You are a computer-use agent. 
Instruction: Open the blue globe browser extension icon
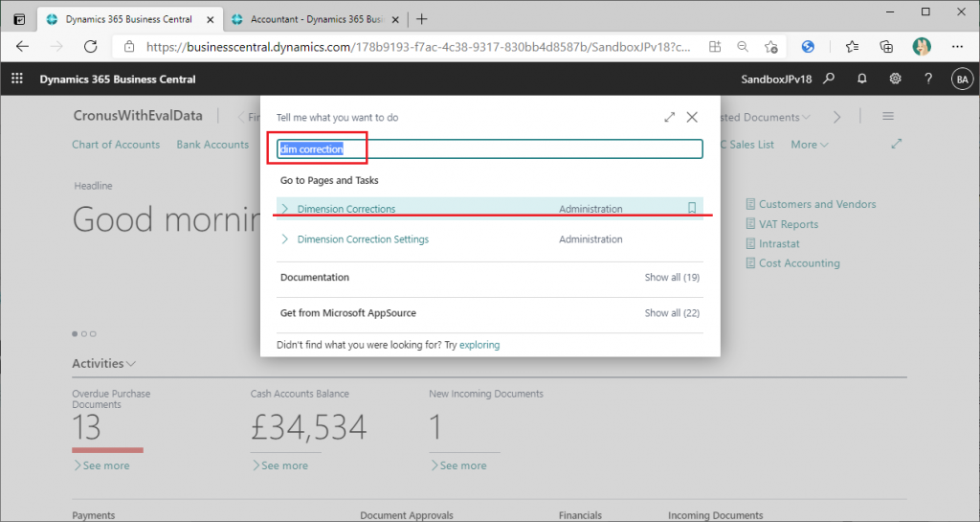point(808,46)
